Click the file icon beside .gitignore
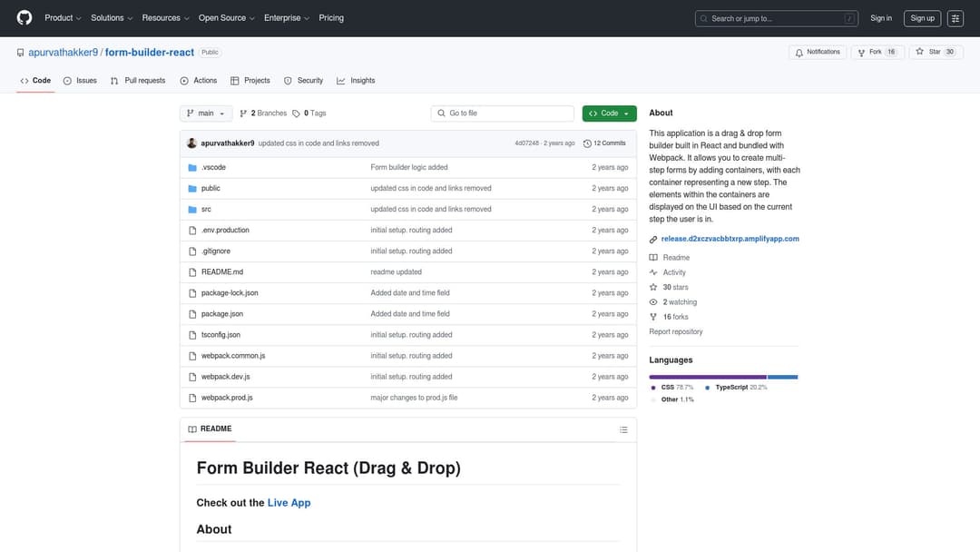The height and width of the screenshot is (552, 980). [192, 251]
